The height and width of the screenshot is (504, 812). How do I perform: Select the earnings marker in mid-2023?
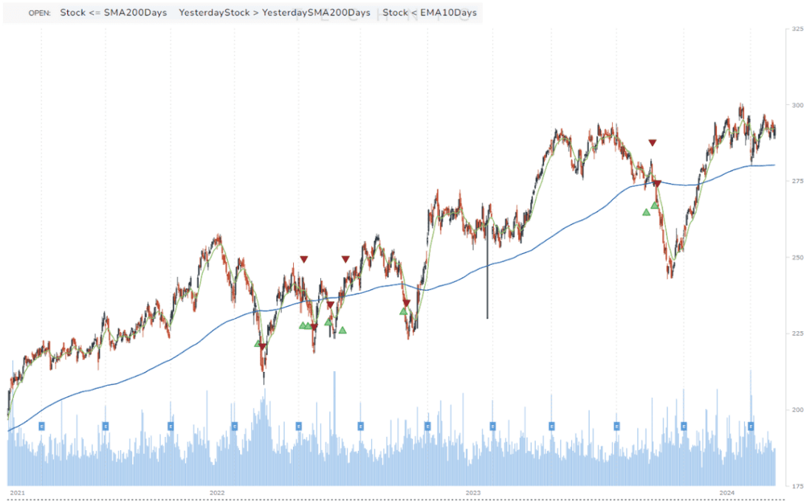(616, 424)
